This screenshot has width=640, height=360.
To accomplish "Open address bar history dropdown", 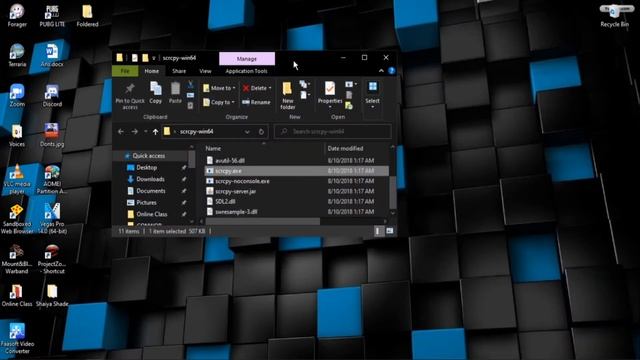I will click(x=247, y=131).
